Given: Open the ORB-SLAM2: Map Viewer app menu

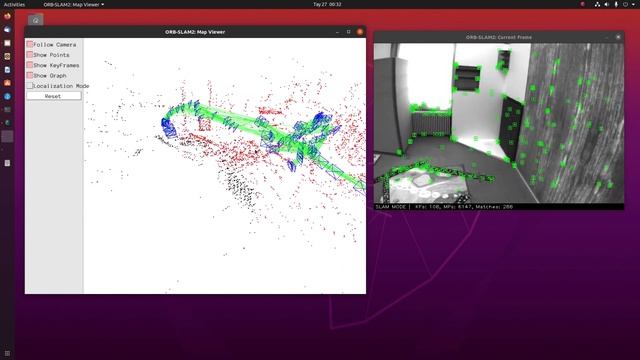Looking at the screenshot, I should pos(74,4).
